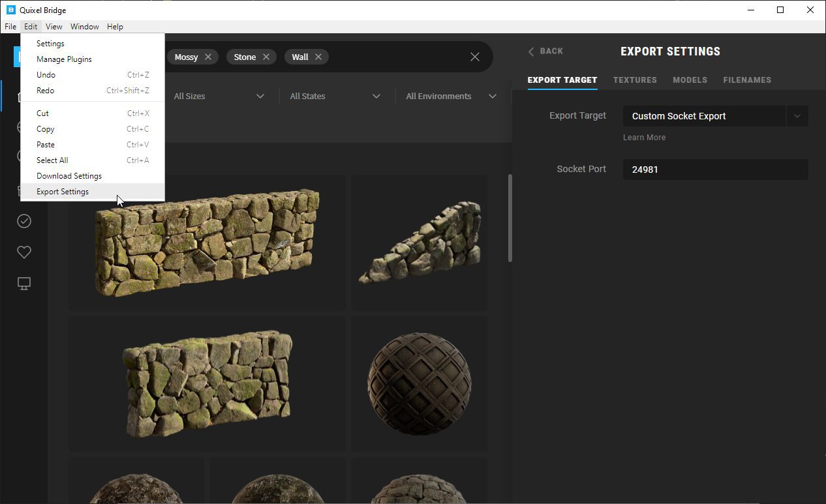826x504 pixels.
Task: Click the Learn More link
Action: click(x=644, y=138)
